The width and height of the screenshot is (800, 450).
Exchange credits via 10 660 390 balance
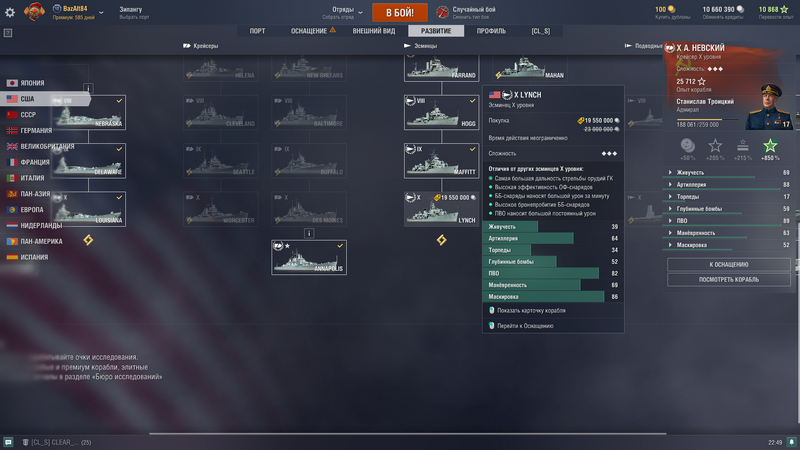click(722, 12)
